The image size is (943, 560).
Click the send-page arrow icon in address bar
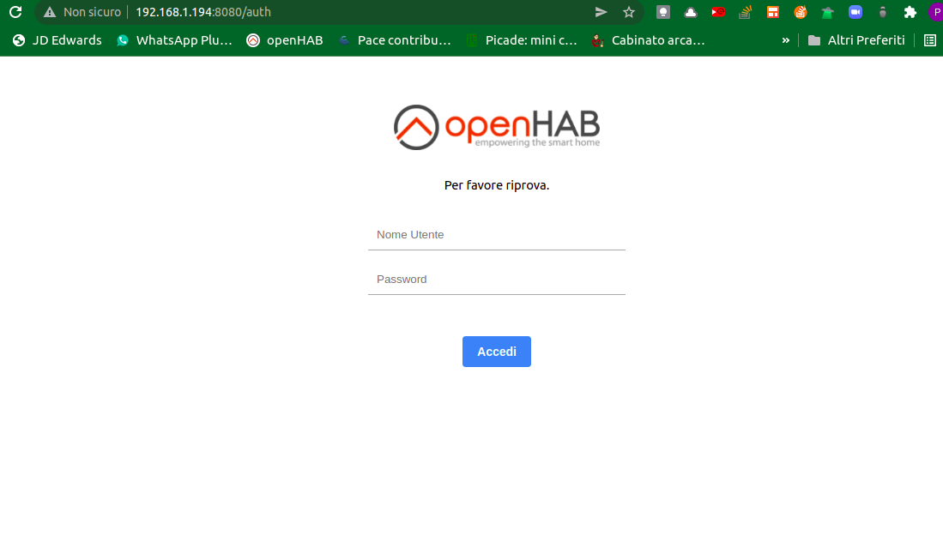601,12
